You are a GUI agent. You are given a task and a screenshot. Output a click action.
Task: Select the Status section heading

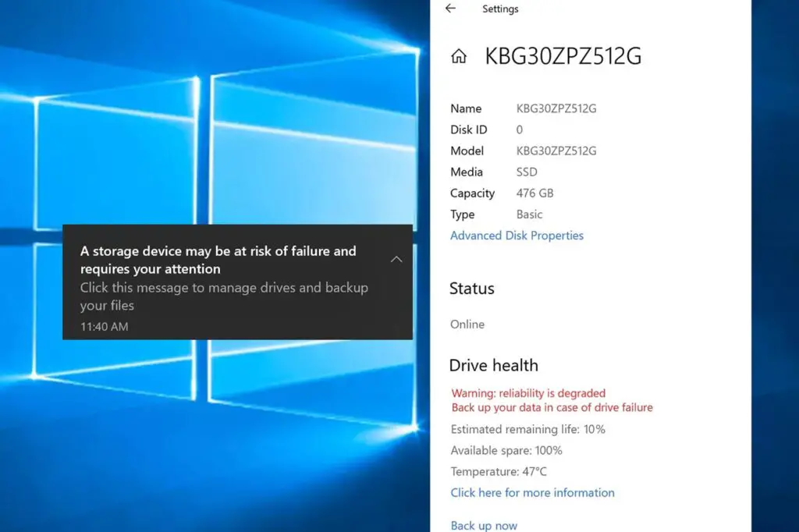point(471,288)
